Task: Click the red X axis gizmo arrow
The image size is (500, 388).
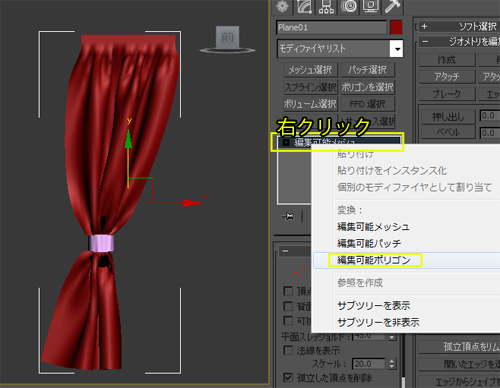Action: pyautogui.click(x=191, y=203)
